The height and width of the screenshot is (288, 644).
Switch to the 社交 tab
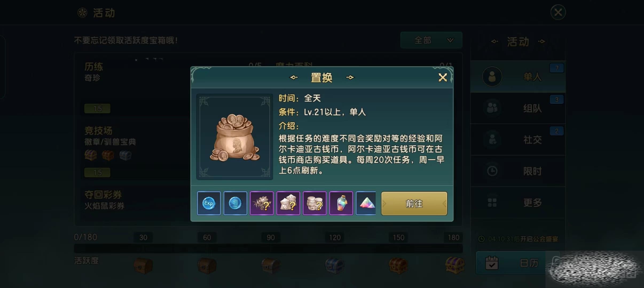pyautogui.click(x=518, y=139)
